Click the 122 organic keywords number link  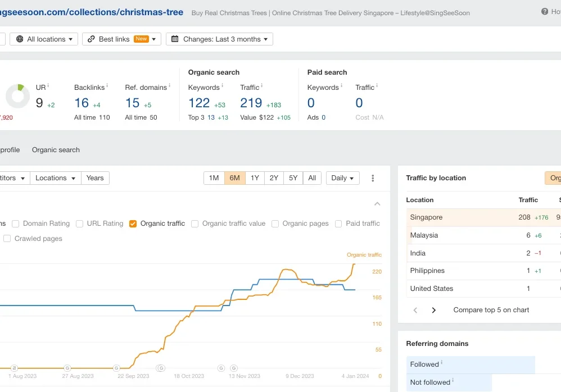click(199, 103)
